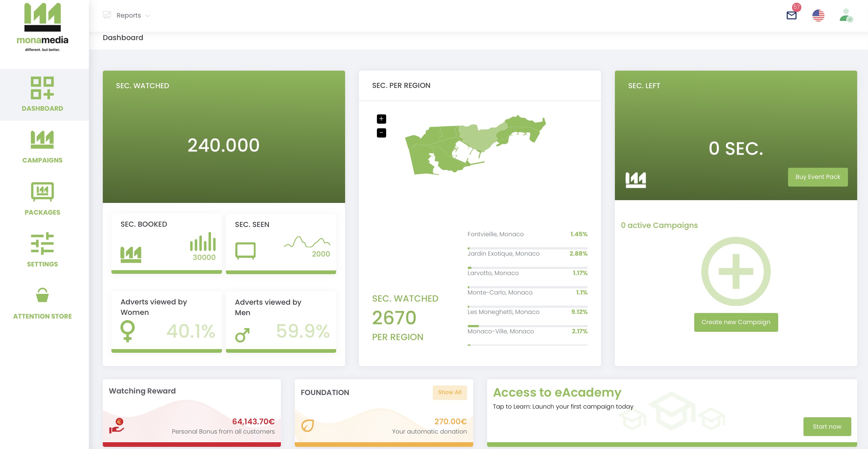The width and height of the screenshot is (868, 449).
Task: Click the Fontvieille progress bar
Action: pos(527,248)
